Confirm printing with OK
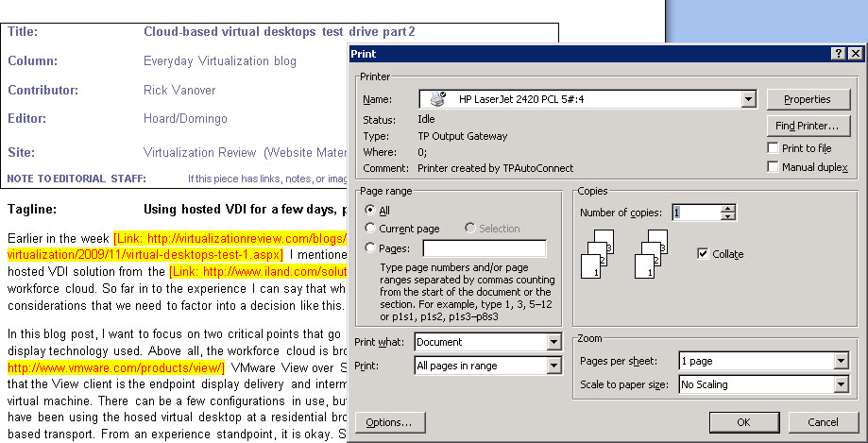 (x=743, y=422)
